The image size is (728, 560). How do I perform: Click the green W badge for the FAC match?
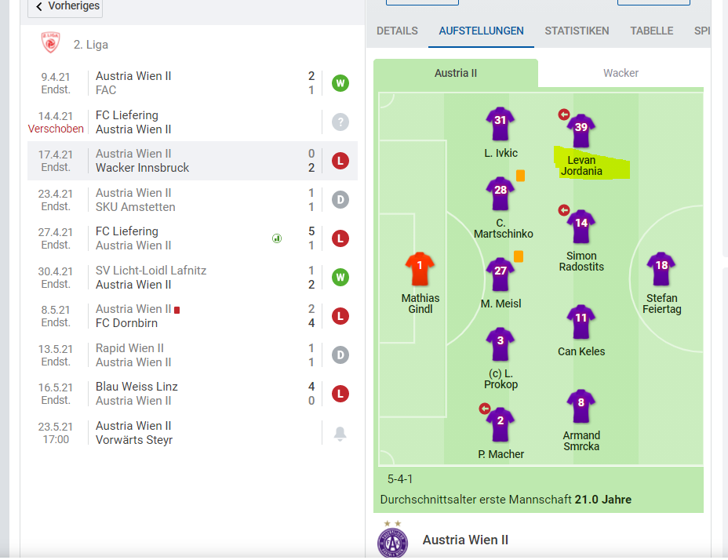pyautogui.click(x=340, y=83)
